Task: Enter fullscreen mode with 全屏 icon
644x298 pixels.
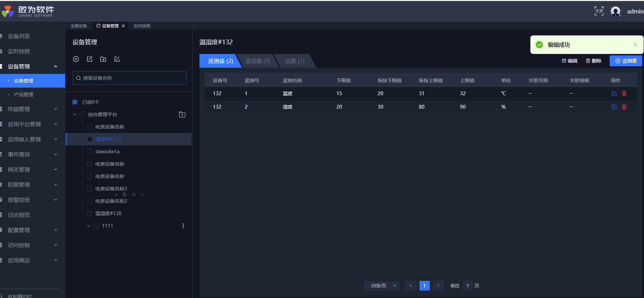Action: (599, 11)
